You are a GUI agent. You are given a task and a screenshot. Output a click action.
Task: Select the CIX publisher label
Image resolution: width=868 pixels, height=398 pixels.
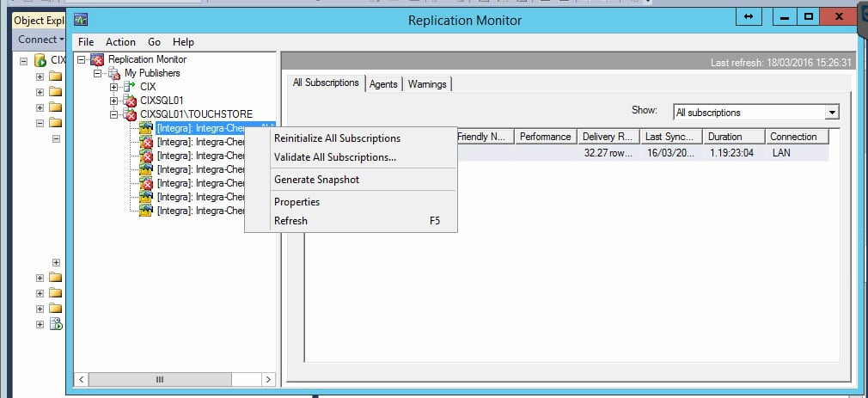tap(149, 87)
